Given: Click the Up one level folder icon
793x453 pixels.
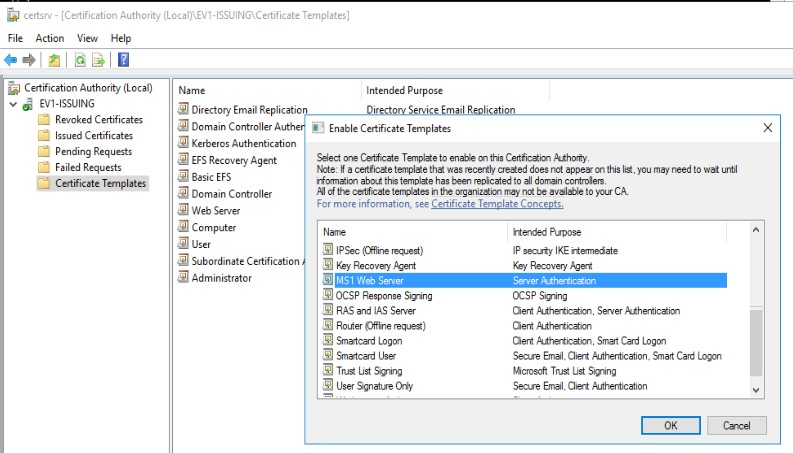Looking at the screenshot, I should (x=54, y=60).
